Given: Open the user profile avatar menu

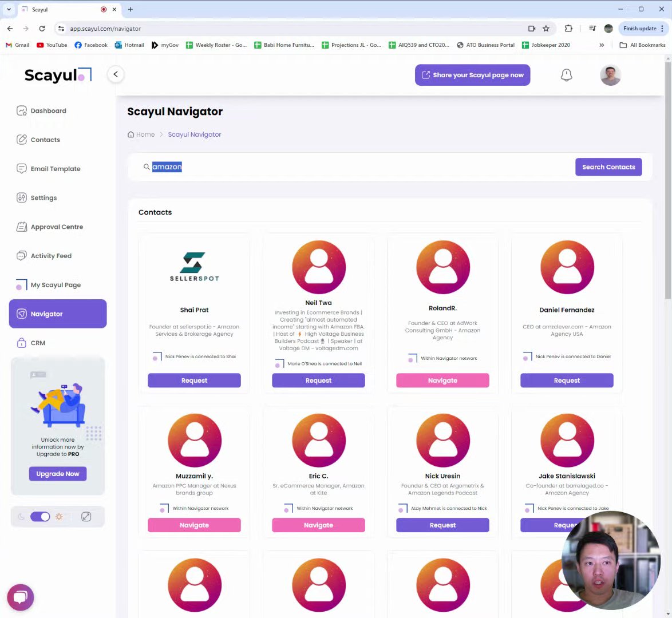Looking at the screenshot, I should 610,75.
